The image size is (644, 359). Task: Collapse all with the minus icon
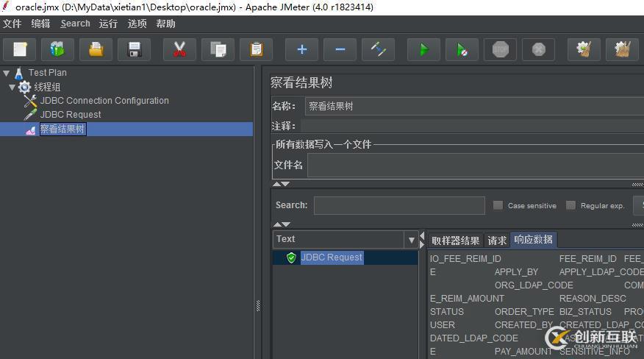click(340, 50)
